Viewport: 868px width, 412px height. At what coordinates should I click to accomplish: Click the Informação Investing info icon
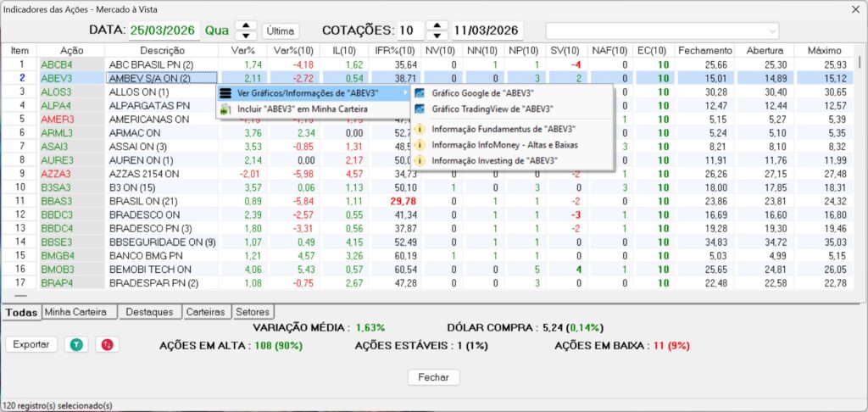420,159
